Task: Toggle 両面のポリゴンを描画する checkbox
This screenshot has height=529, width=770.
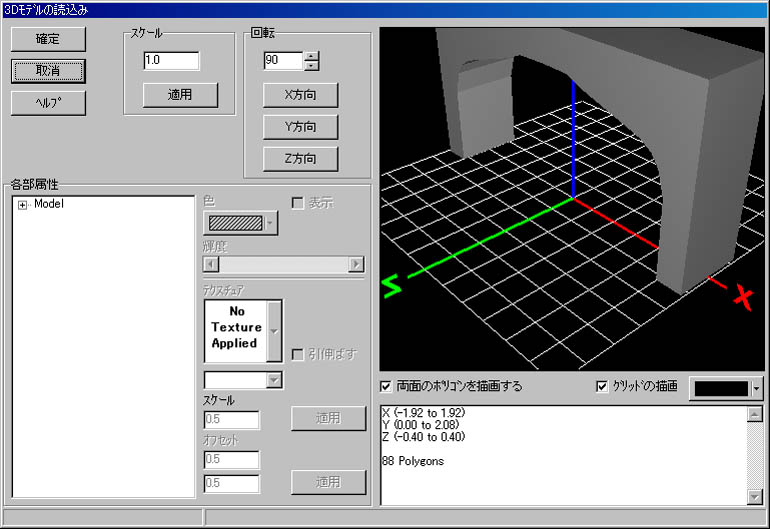Action: tap(386, 387)
